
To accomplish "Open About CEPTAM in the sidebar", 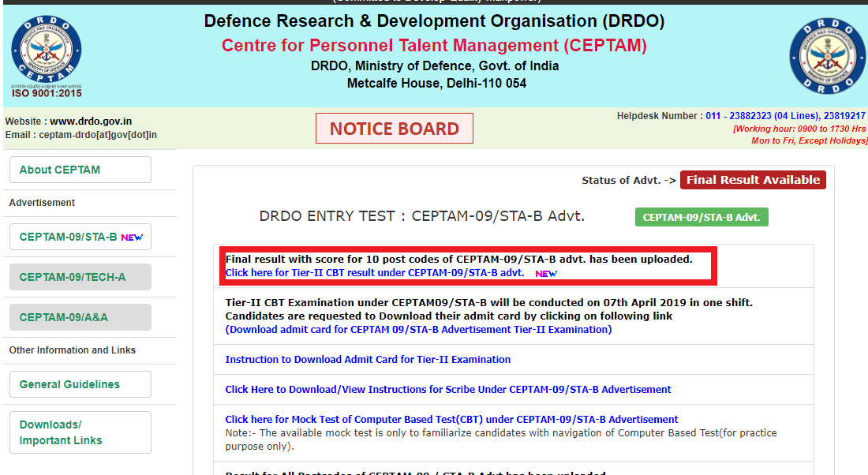I will (x=80, y=170).
